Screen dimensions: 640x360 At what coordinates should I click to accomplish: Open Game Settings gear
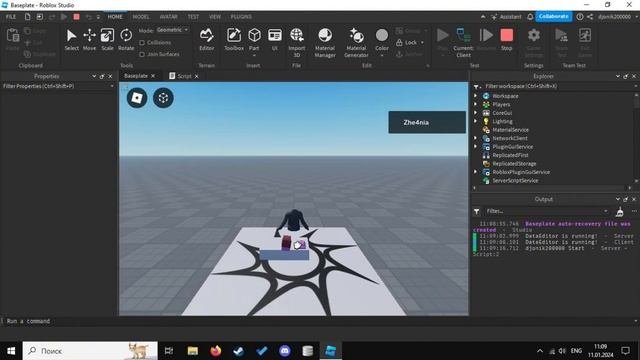coord(533,42)
